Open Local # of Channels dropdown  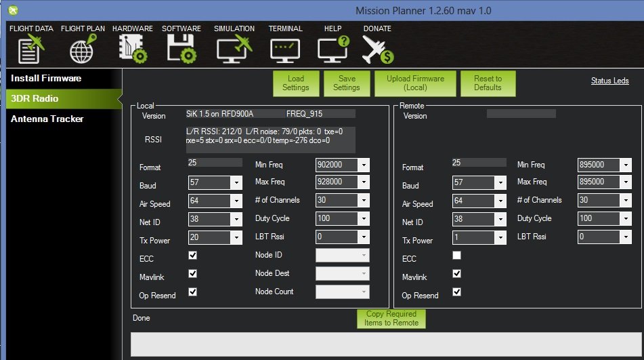(x=343, y=200)
